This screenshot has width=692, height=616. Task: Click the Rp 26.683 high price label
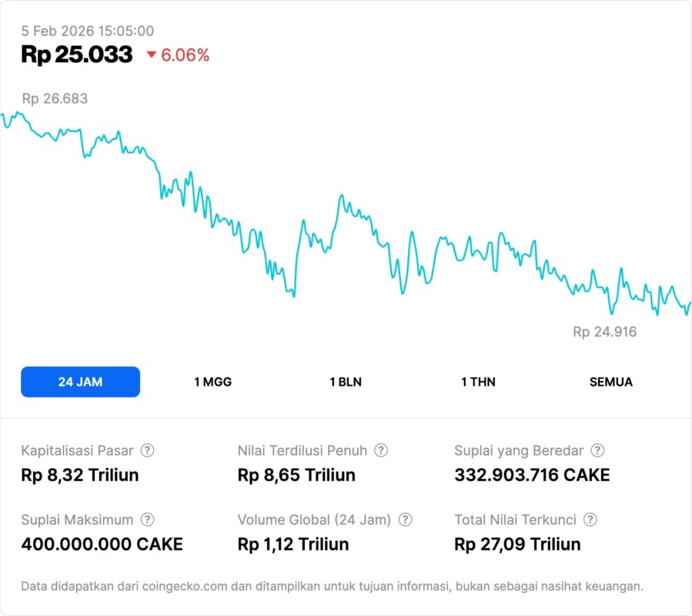pyautogui.click(x=55, y=99)
